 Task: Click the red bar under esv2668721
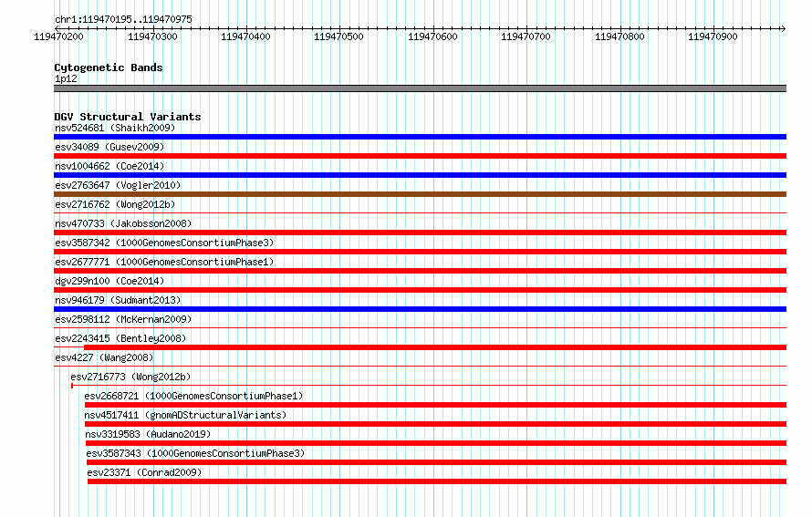435,405
